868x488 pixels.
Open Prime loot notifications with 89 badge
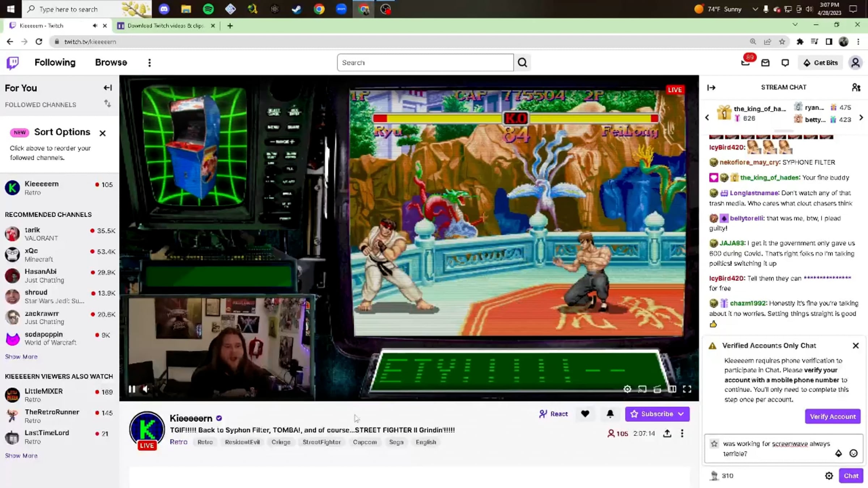[746, 62]
